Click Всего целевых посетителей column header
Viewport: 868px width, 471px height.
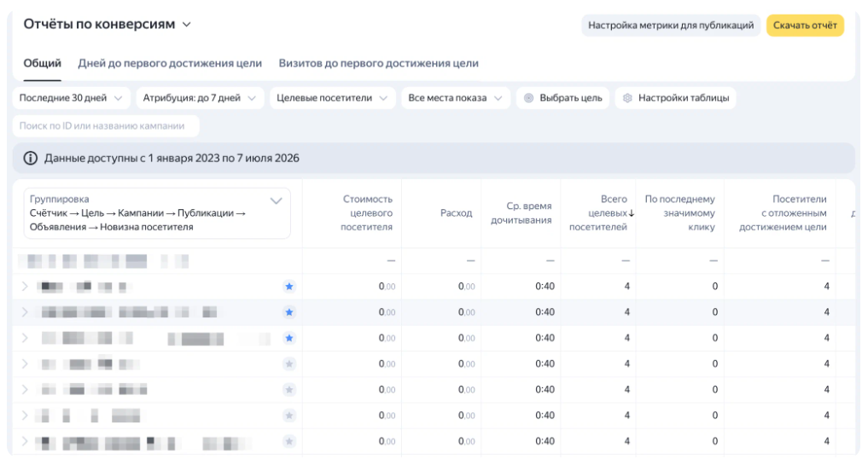tap(597, 213)
